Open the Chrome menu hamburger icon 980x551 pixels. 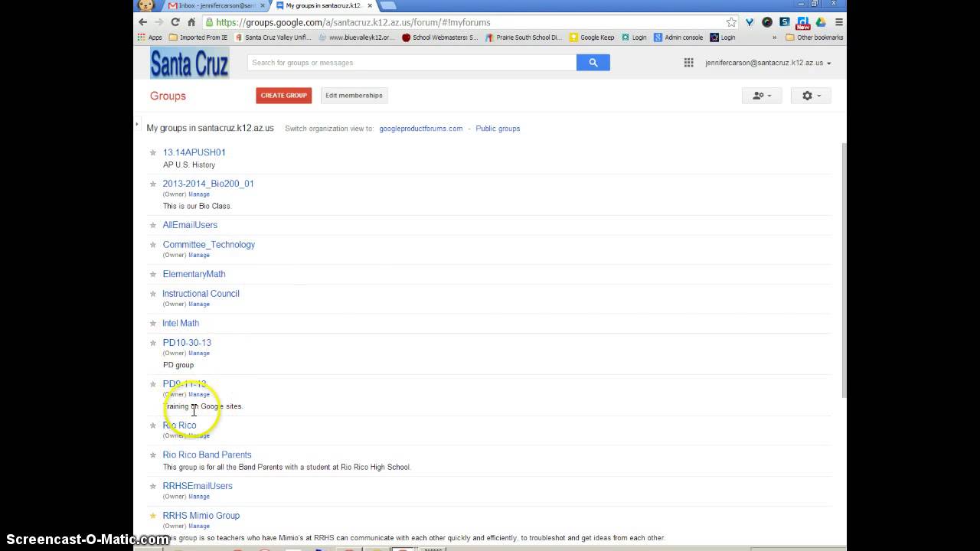point(839,22)
